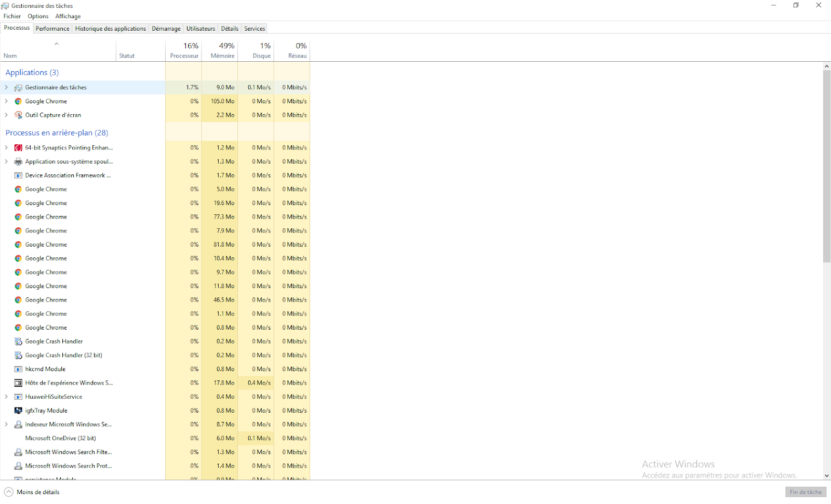Screen dimensions: 831x504
Task: Click Chrome icon in Applications group
Action: click(x=18, y=101)
